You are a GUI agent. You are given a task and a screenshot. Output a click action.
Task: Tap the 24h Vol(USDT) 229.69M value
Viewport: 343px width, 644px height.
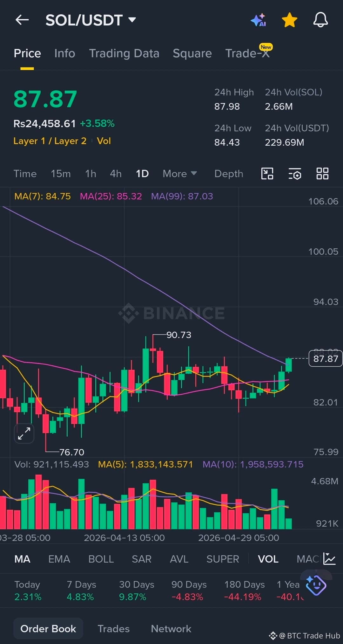point(285,142)
